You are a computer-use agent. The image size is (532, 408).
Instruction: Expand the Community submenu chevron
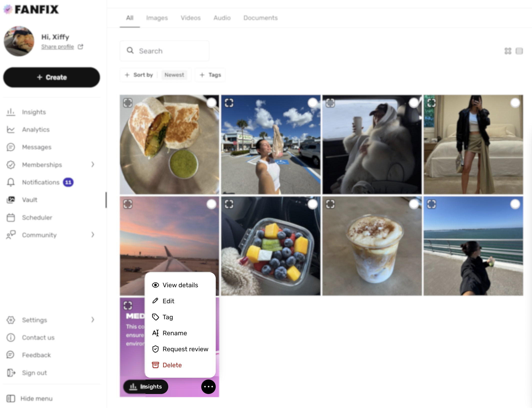pos(93,235)
